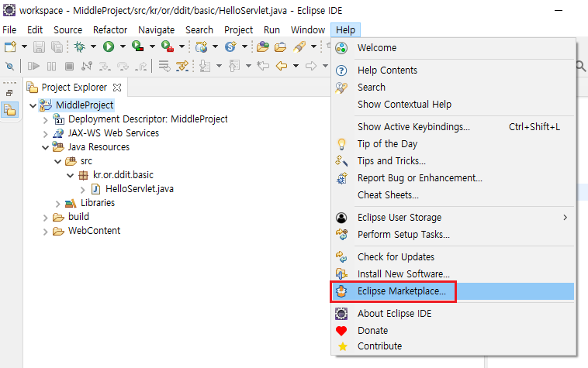Choose Eclipse Marketplace menu item
Image resolution: width=588 pixels, height=368 pixels.
click(x=454, y=291)
